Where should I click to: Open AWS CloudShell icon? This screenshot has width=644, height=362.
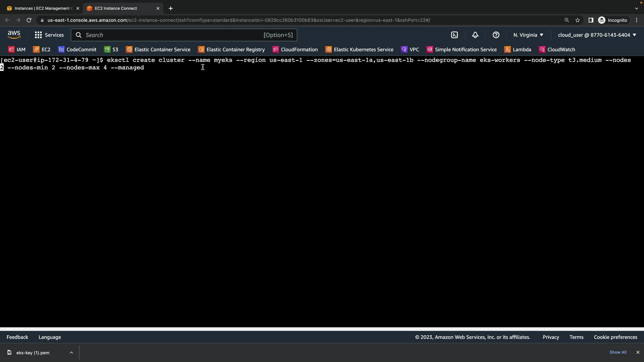pos(454,35)
